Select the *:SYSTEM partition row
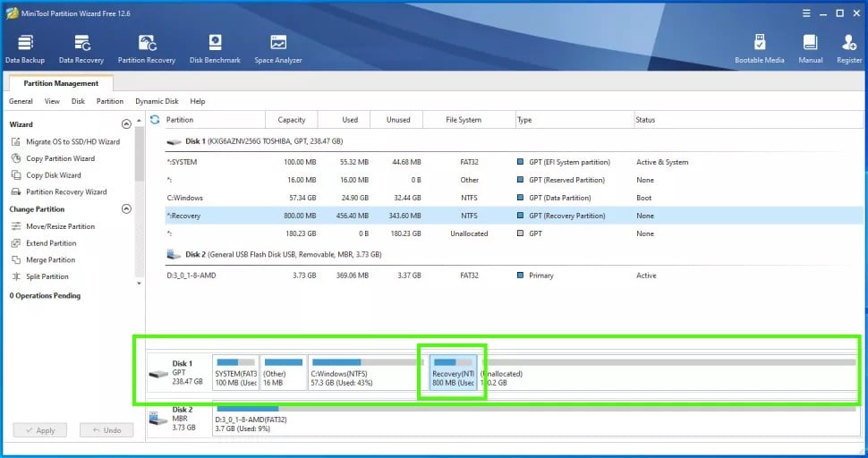 click(514, 162)
